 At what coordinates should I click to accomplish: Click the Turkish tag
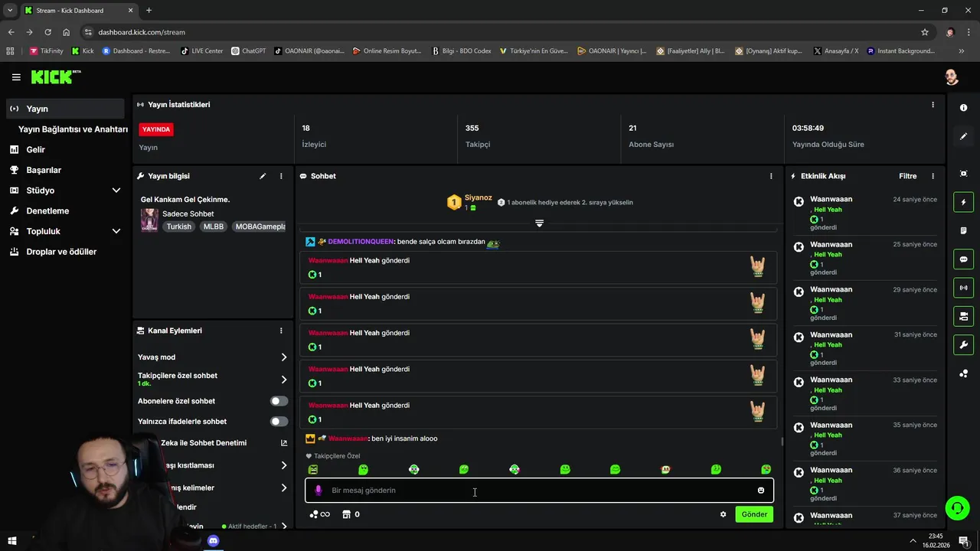179,227
